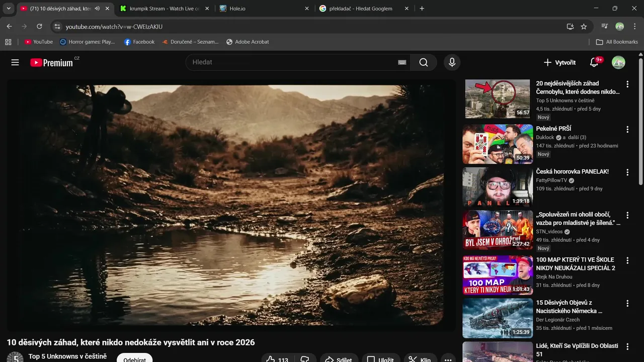
Task: Open Vytvořit create menu
Action: (x=559, y=62)
